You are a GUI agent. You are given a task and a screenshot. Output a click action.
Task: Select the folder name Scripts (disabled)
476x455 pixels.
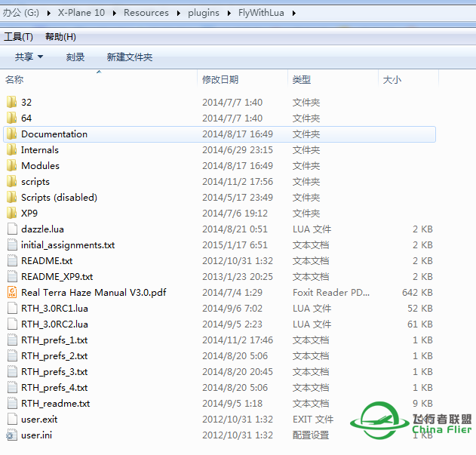(59, 197)
